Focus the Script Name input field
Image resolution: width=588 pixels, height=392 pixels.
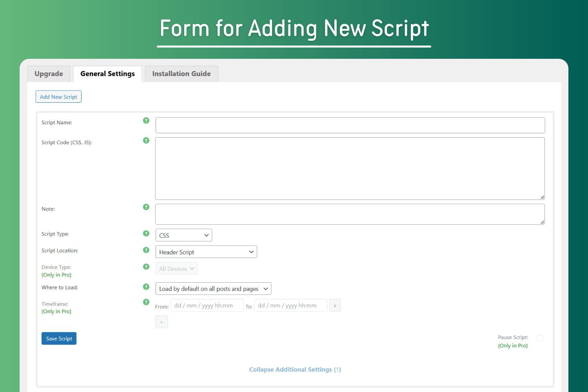pos(350,125)
